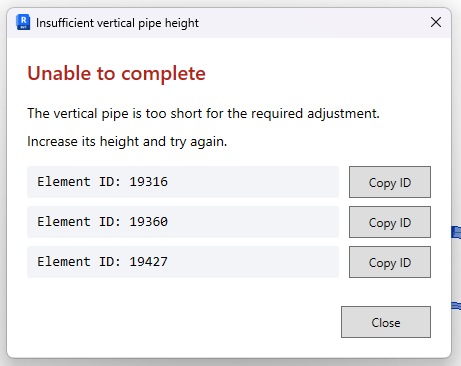
Task: Click 'The vertical pipe is too short' message
Action: (203, 113)
